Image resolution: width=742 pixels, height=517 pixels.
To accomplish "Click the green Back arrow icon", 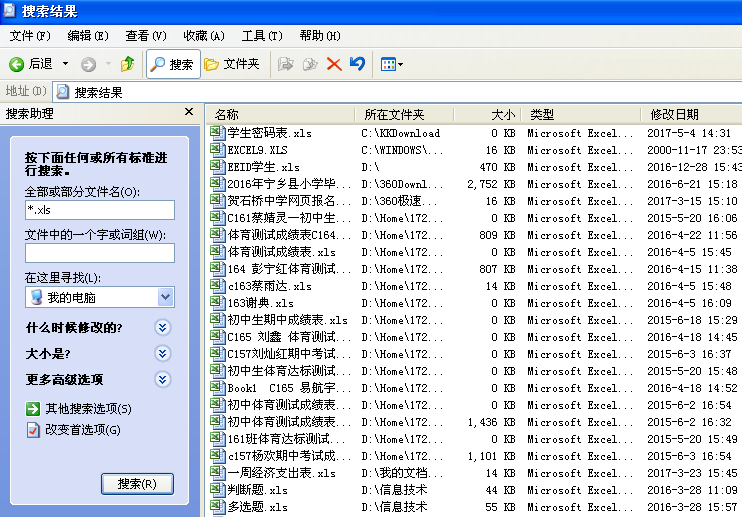I will coord(16,64).
